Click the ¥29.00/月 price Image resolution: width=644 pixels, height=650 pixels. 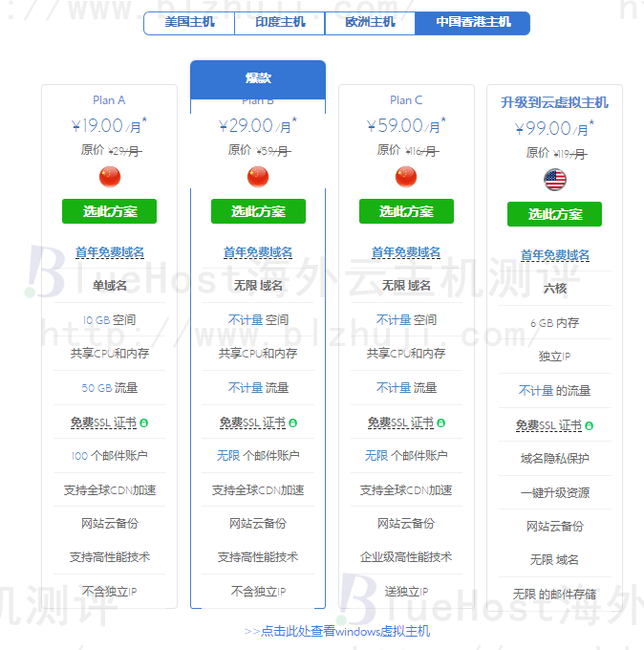(x=258, y=125)
